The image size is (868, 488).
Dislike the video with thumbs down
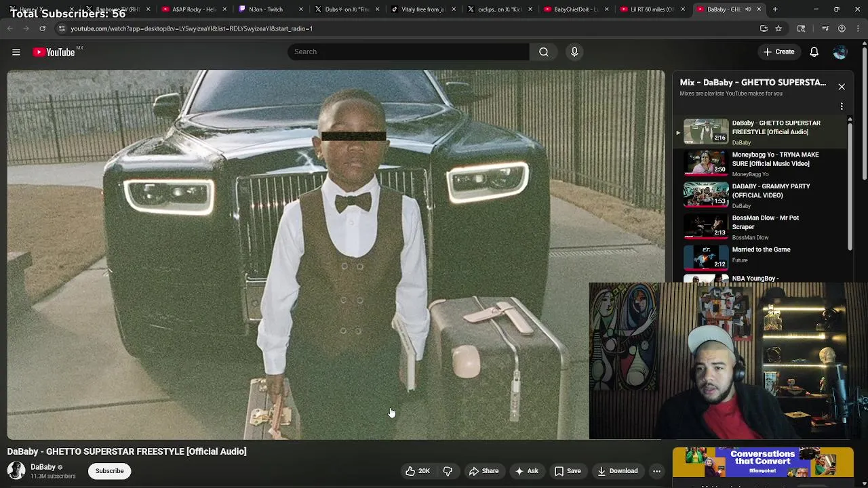point(448,471)
